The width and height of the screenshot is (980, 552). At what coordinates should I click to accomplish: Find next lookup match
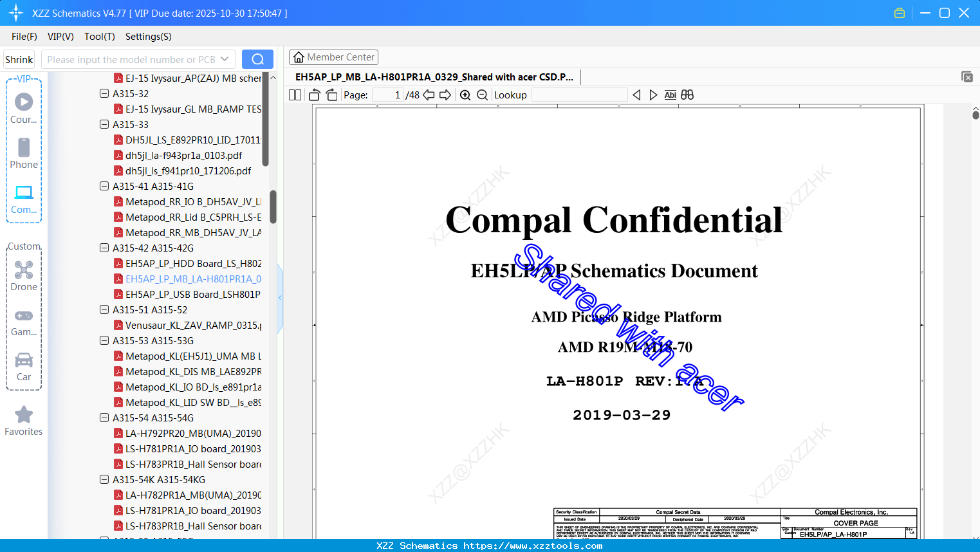653,95
